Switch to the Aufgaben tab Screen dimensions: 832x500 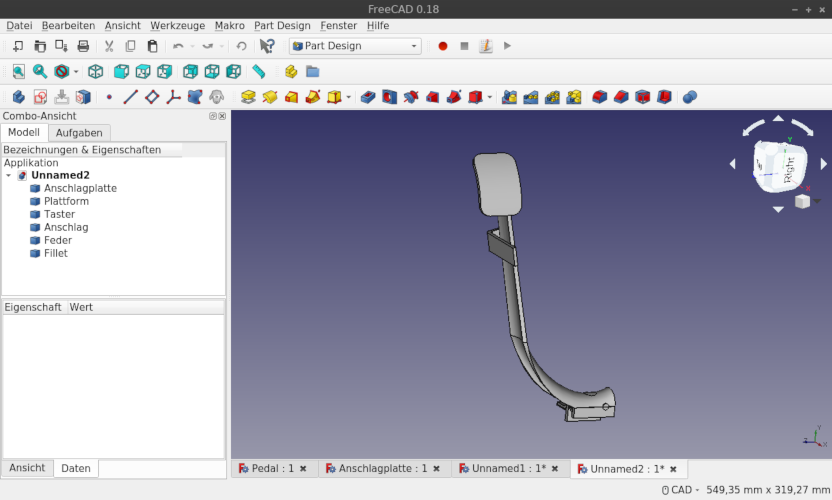pyautogui.click(x=79, y=133)
